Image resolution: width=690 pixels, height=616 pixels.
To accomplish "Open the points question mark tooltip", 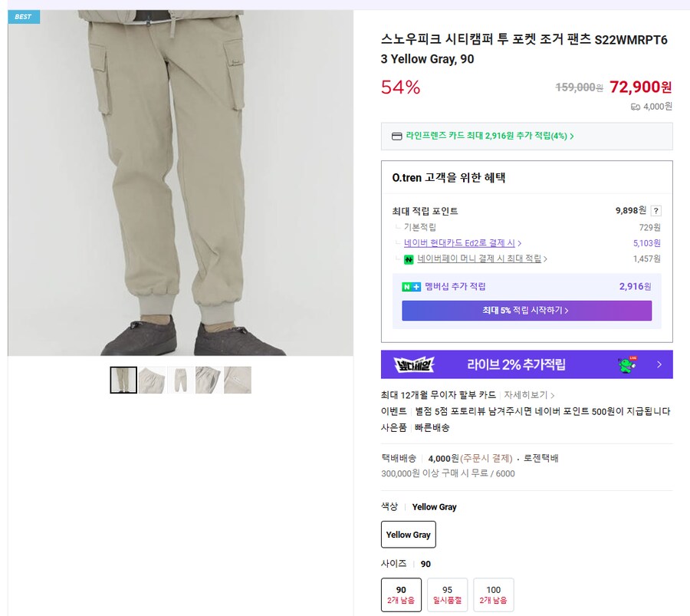I will pyautogui.click(x=656, y=210).
